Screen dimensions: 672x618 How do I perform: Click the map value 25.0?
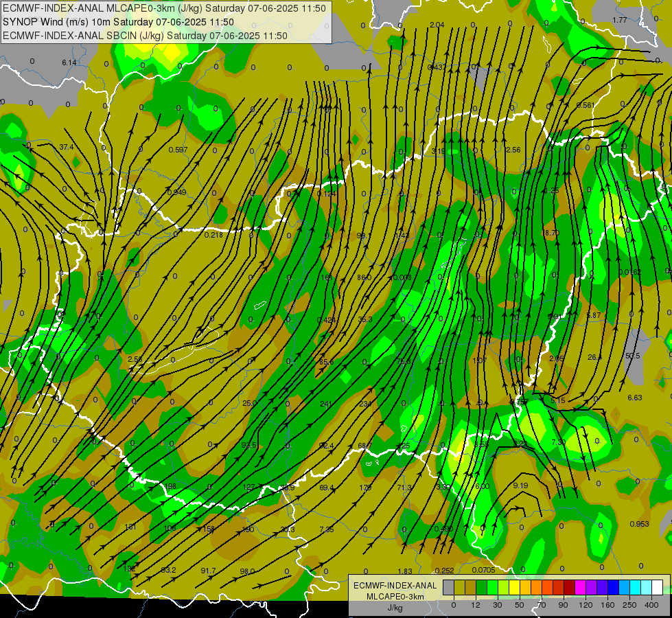(x=249, y=403)
